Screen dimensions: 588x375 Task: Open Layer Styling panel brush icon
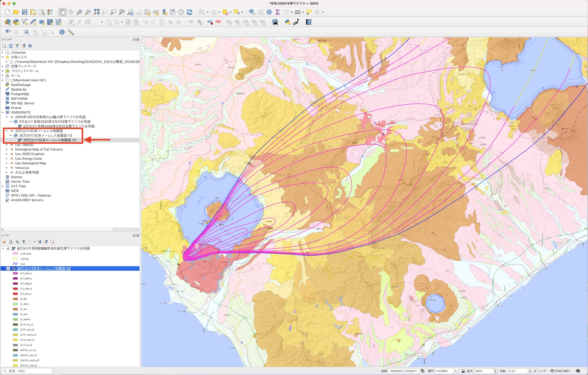pyautogui.click(x=4, y=242)
